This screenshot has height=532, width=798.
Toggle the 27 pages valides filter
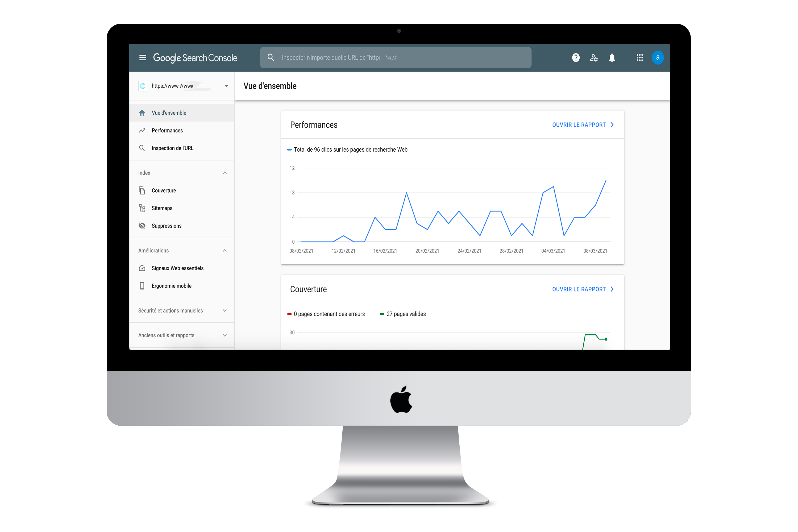(404, 314)
